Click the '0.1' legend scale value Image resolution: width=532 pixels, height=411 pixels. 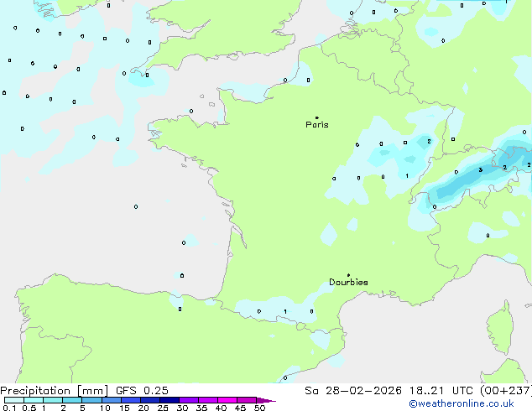click(x=9, y=408)
